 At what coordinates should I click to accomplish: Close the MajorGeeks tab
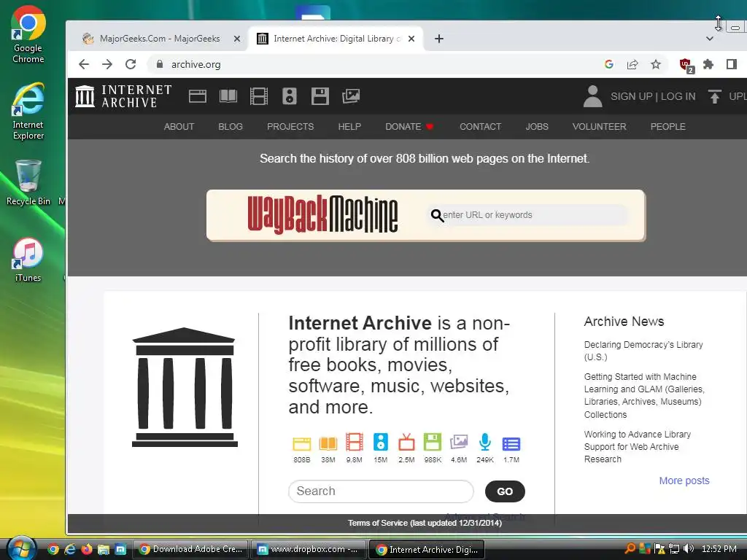point(237,39)
